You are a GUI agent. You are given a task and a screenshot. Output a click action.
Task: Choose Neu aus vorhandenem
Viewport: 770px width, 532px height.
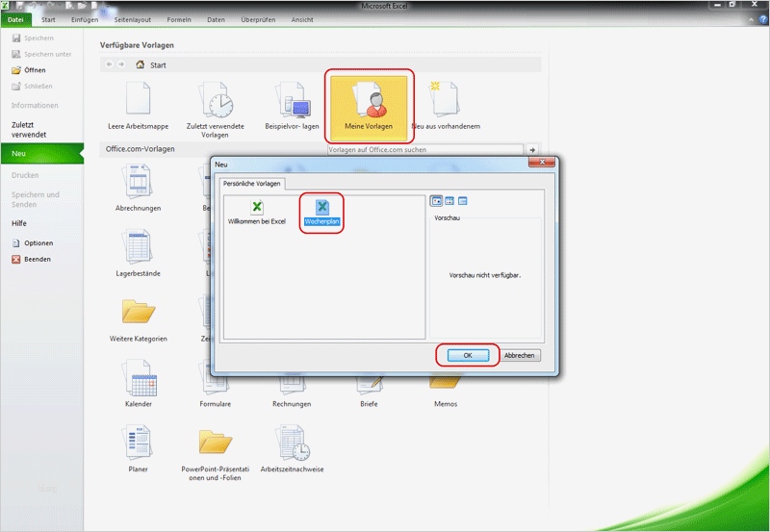point(446,106)
